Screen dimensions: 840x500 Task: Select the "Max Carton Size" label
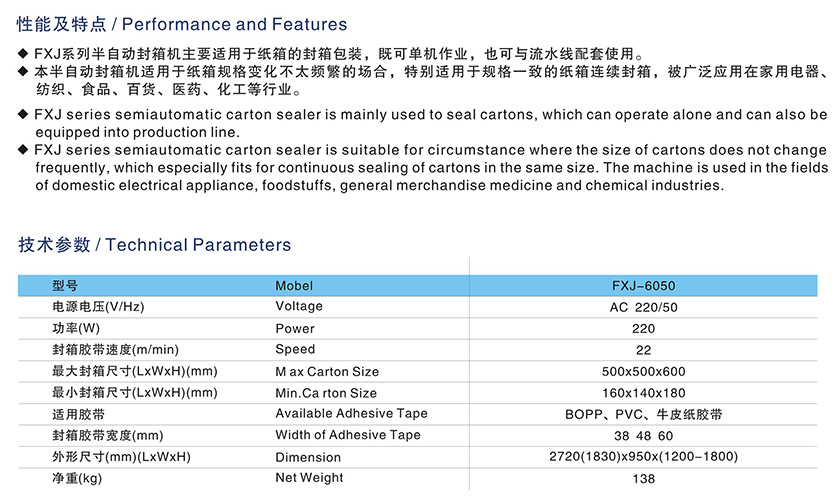pyautogui.click(x=327, y=371)
